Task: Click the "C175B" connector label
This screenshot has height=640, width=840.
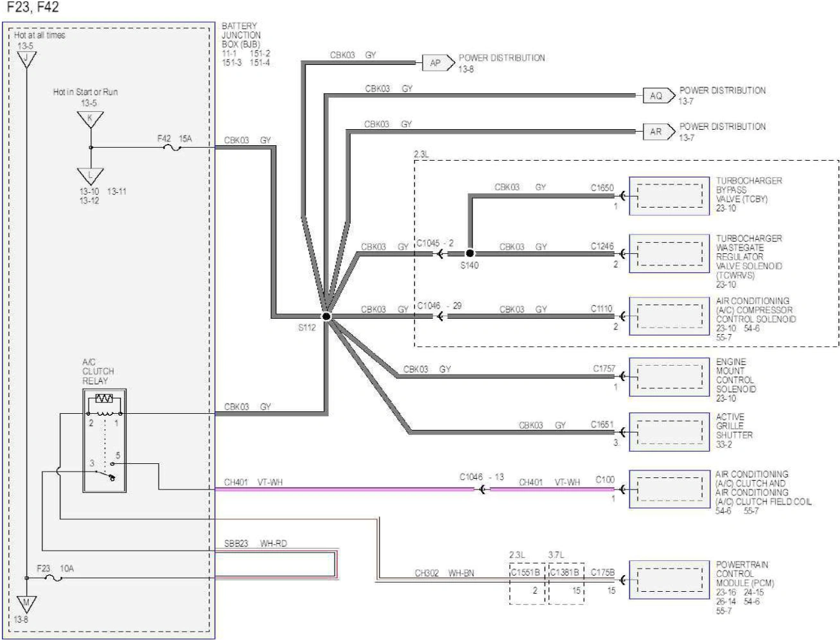Action: click(602, 573)
